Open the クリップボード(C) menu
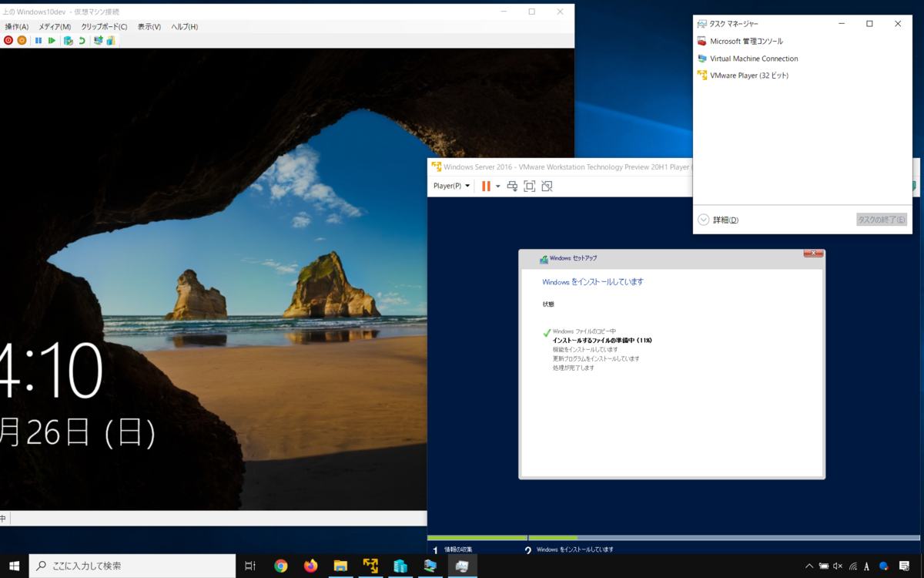 point(104,27)
